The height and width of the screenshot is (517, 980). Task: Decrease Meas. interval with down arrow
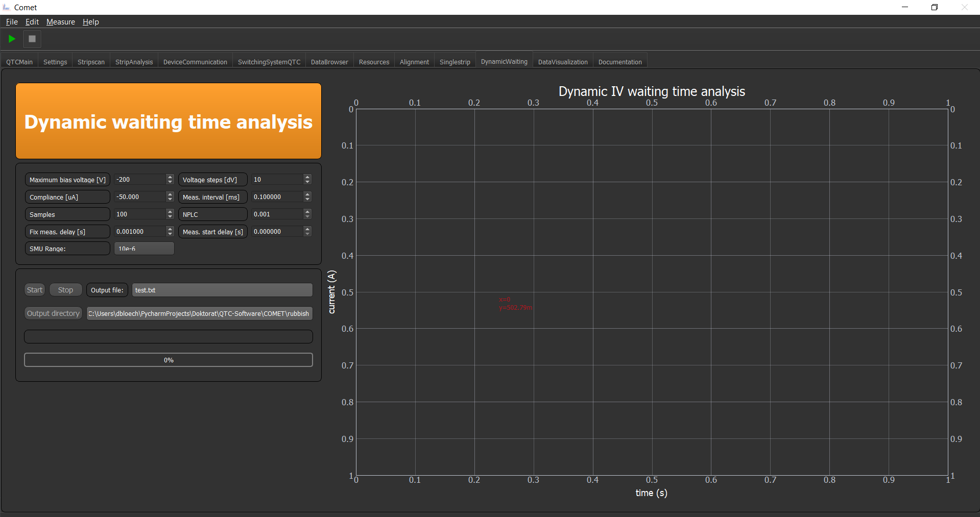tap(307, 200)
